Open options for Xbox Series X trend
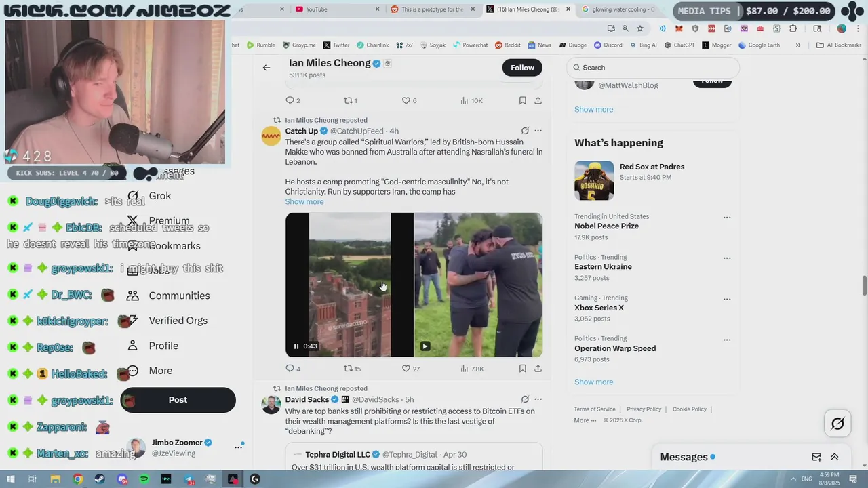This screenshot has width=868, height=488. [x=727, y=299]
